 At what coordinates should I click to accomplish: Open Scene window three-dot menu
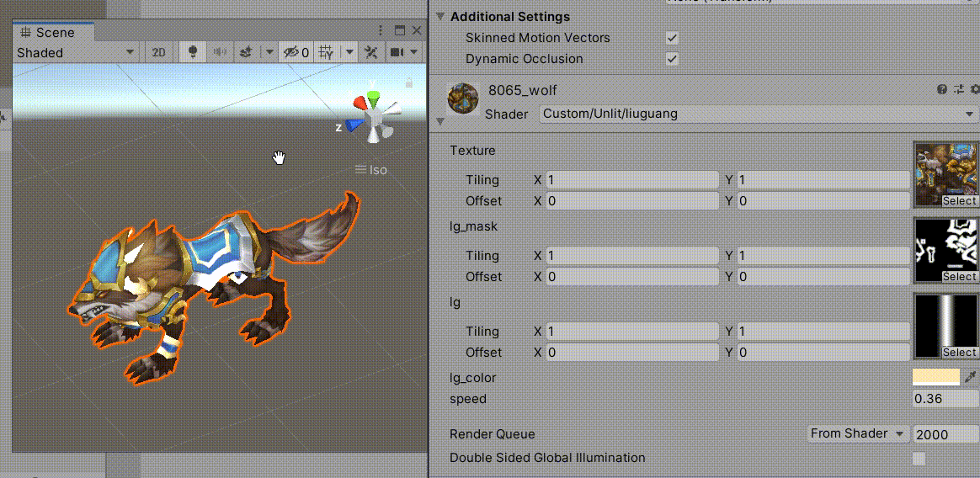(381, 30)
